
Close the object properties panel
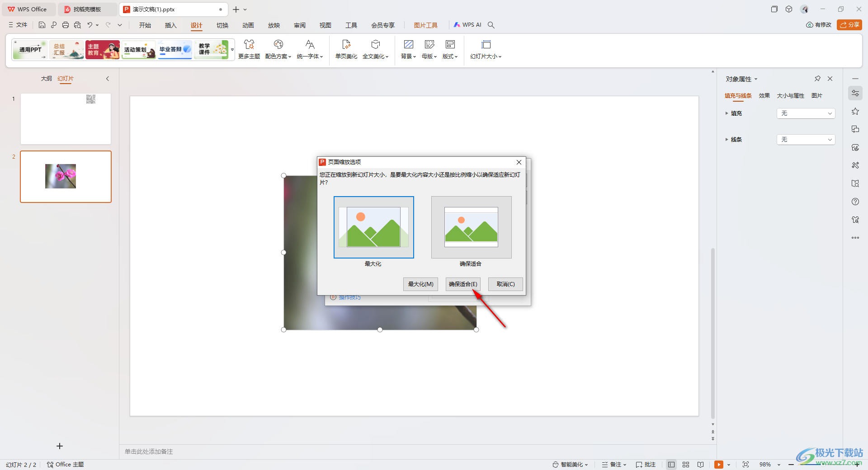pos(830,79)
